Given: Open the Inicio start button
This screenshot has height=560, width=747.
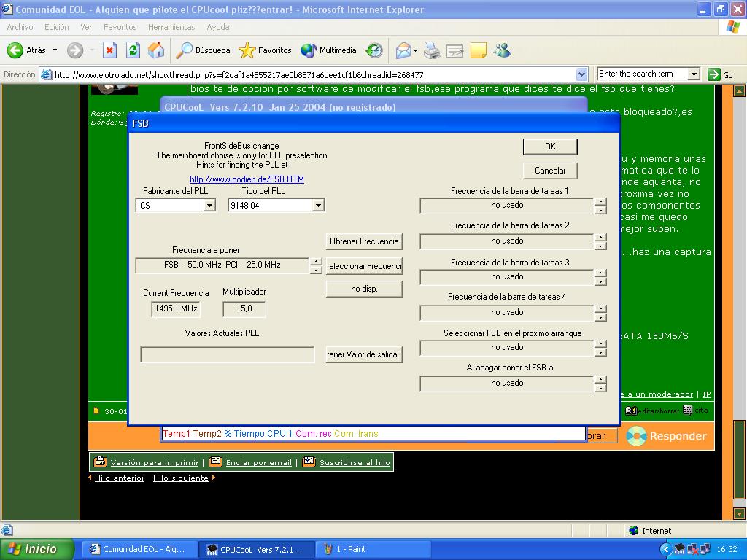Looking at the screenshot, I should 36,549.
